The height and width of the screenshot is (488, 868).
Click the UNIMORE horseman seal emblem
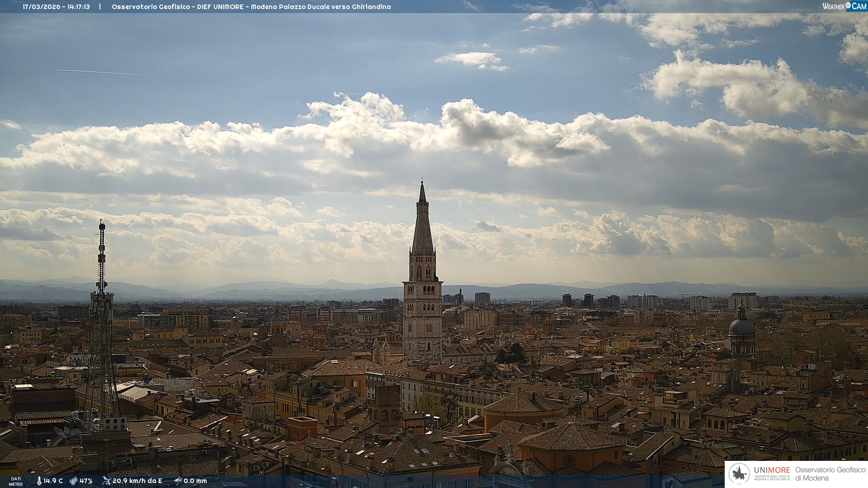point(740,474)
